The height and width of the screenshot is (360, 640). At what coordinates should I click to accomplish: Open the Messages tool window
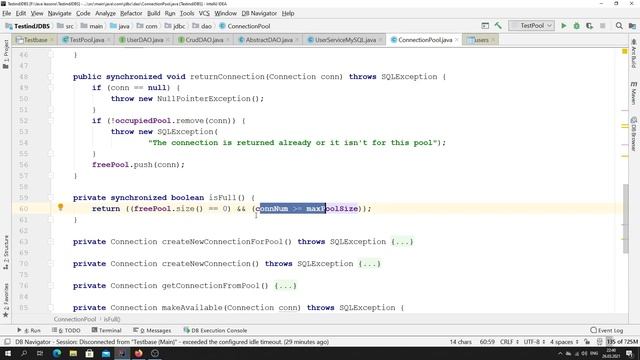click(152, 330)
